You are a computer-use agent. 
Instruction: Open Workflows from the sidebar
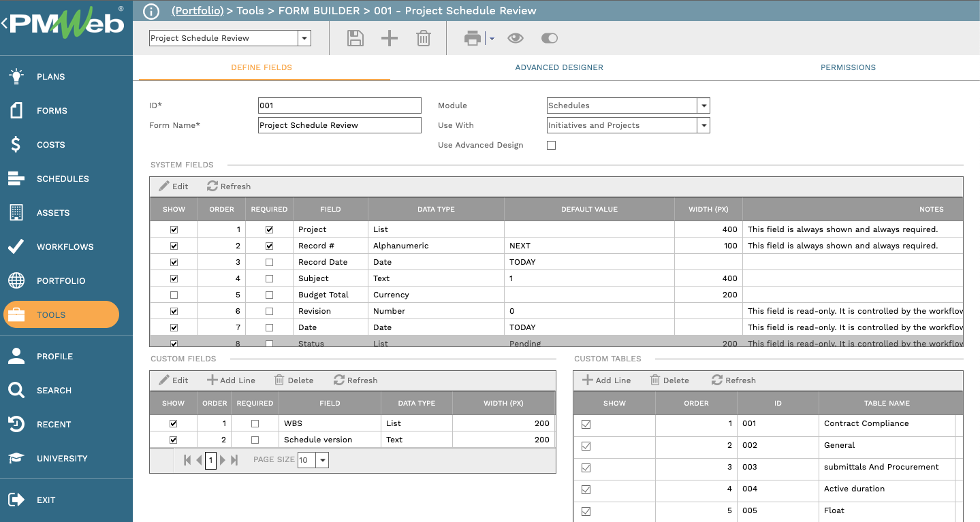tap(66, 246)
